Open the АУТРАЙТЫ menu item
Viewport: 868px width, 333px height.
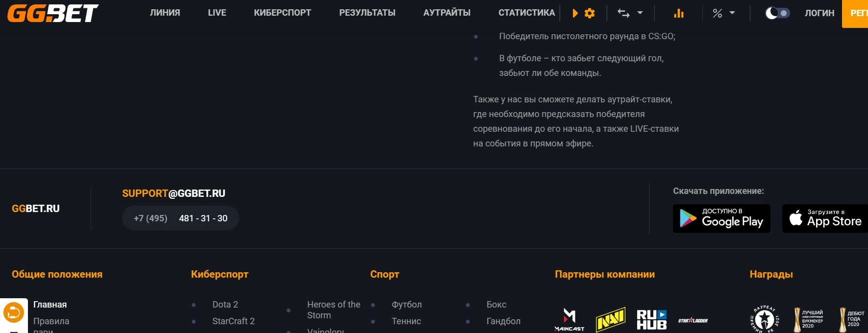(446, 13)
